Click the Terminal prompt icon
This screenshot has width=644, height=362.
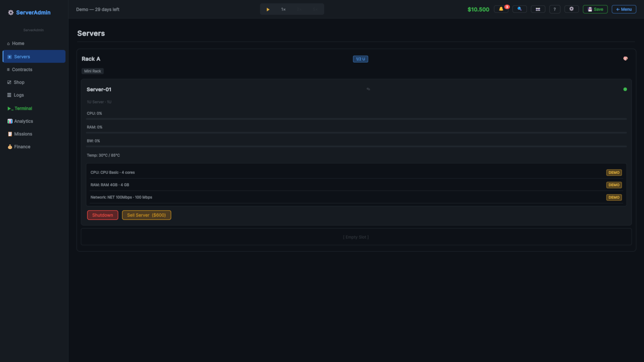(10, 109)
